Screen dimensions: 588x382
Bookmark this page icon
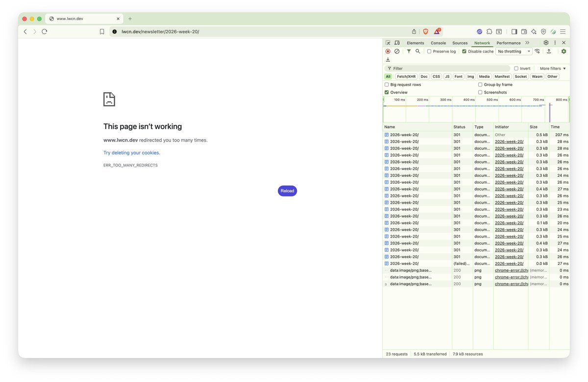(102, 31)
